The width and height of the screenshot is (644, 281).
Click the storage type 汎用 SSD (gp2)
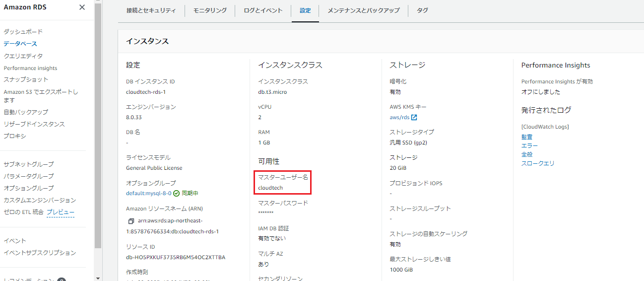409,142
